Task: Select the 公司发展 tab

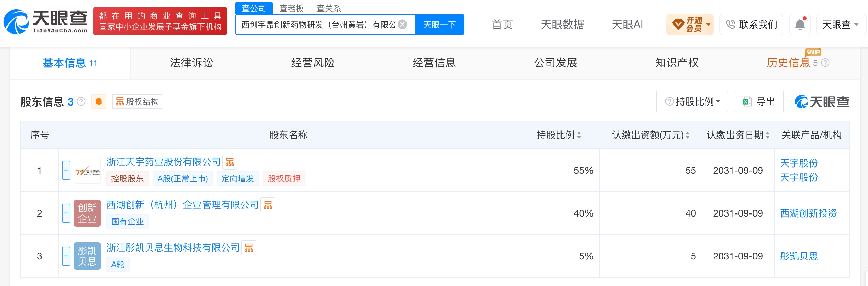Action: pos(556,63)
